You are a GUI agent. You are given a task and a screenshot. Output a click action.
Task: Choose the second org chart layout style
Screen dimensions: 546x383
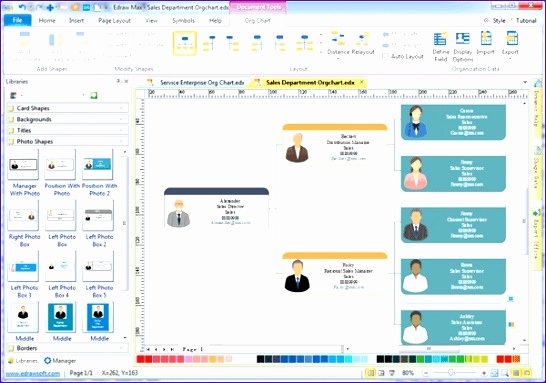tap(209, 43)
